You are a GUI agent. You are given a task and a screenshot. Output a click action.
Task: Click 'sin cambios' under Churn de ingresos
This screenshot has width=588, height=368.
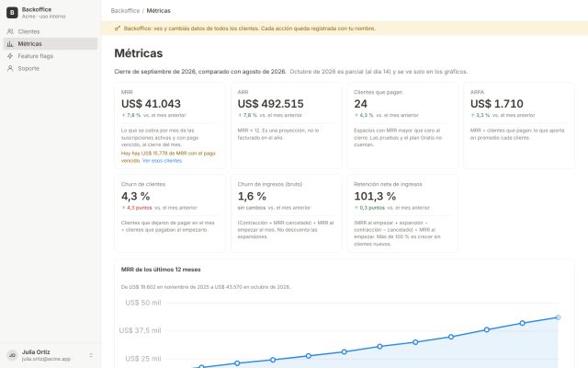coord(252,208)
